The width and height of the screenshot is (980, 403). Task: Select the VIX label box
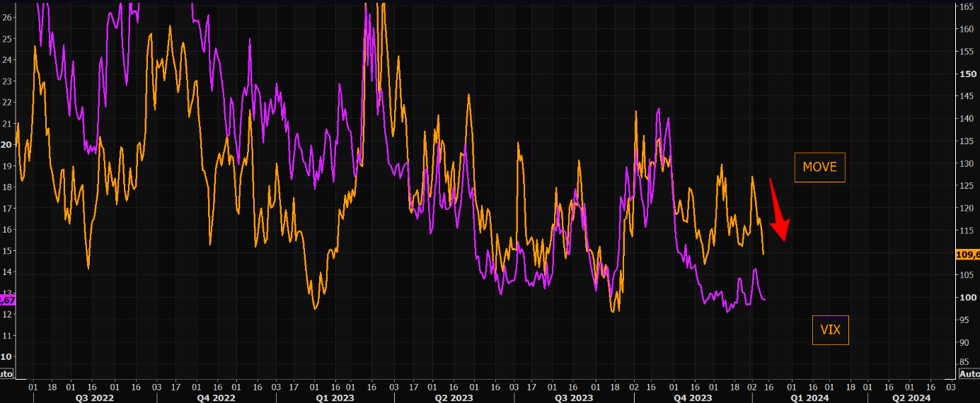coord(830,329)
